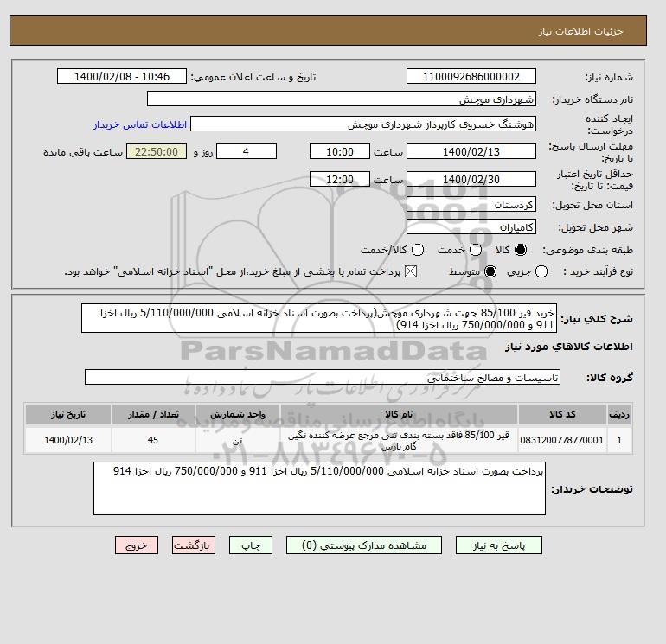The width and height of the screenshot is (666, 644).
Task: Click the remaining days field showing 4
Action: pos(247,151)
